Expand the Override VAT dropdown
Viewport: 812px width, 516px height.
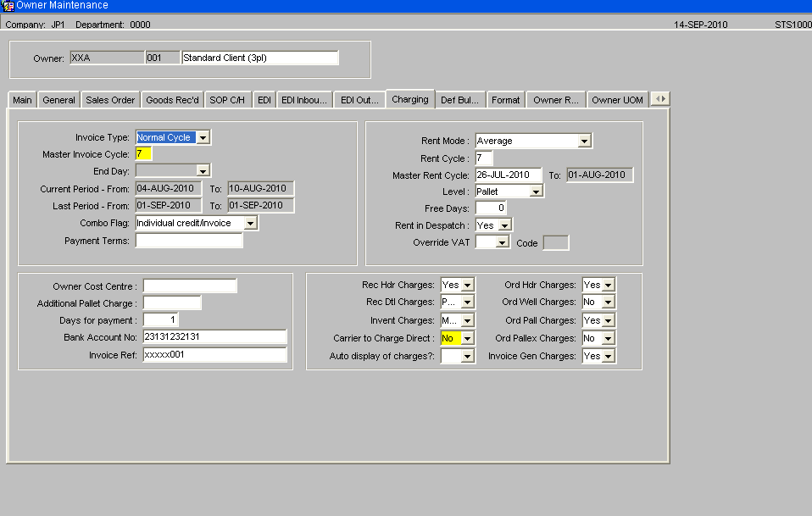[502, 242]
